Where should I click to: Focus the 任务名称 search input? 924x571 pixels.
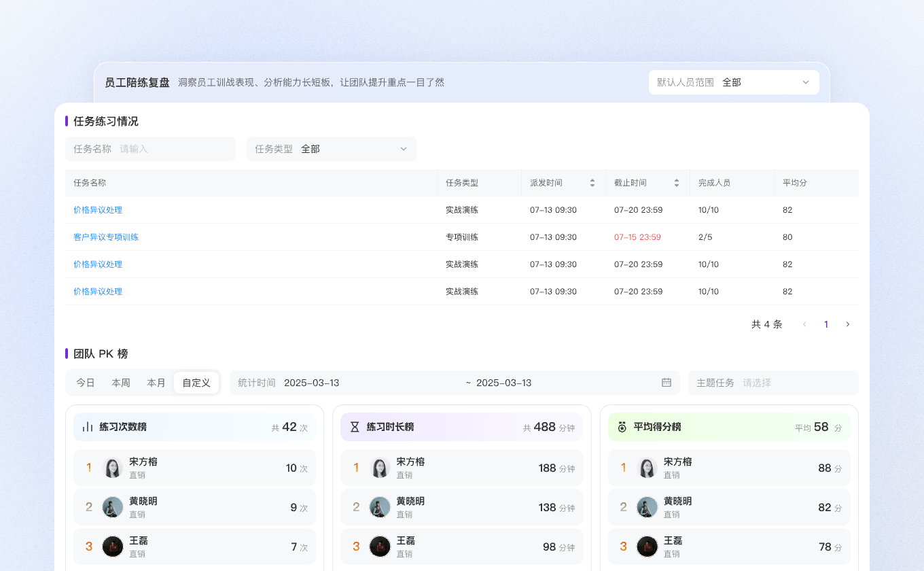point(150,149)
